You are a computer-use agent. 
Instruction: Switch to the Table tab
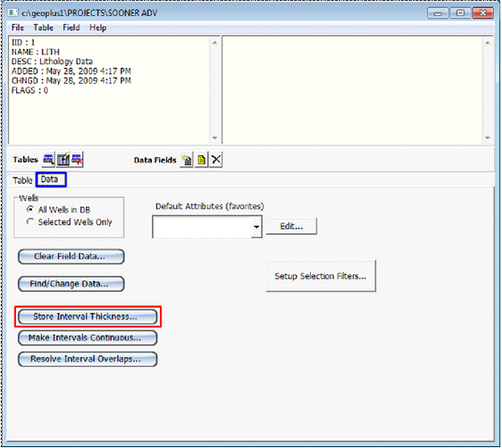[x=22, y=180]
